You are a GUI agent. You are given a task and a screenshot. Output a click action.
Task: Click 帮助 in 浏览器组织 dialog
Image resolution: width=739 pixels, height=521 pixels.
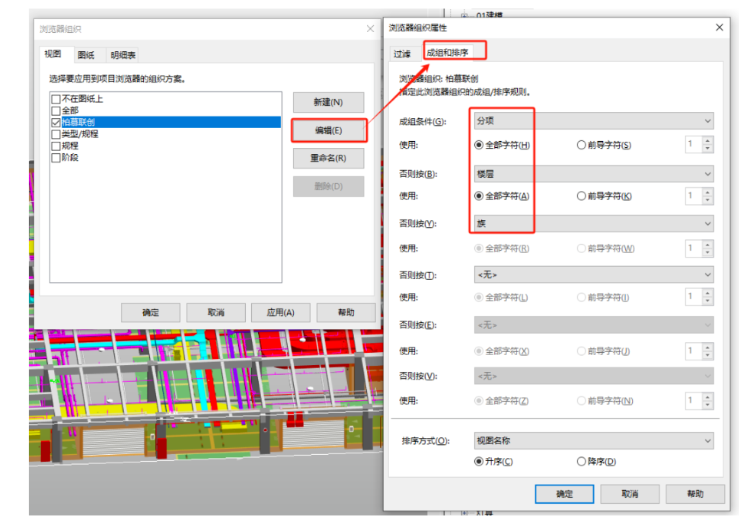tap(346, 312)
